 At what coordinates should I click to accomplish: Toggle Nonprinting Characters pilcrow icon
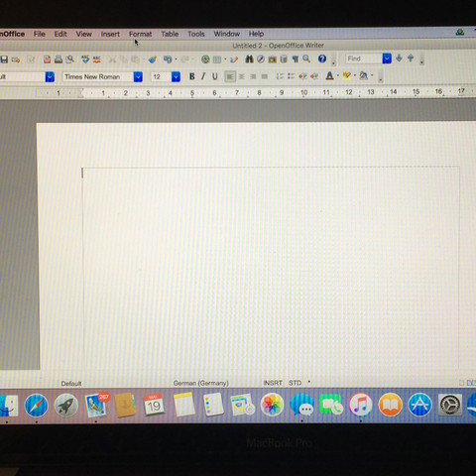(x=296, y=59)
